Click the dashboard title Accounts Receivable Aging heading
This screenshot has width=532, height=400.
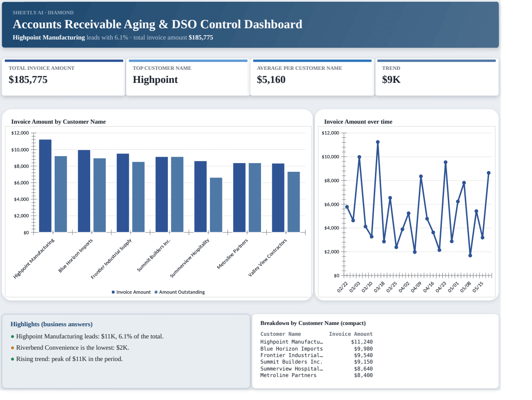[157, 24]
